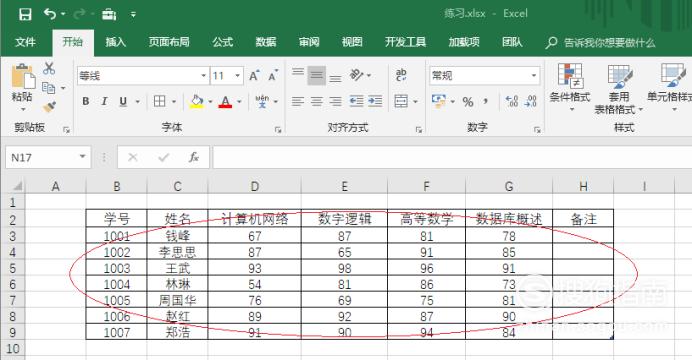Toggle wrap text
This screenshot has width=692, height=360.
(x=401, y=75)
